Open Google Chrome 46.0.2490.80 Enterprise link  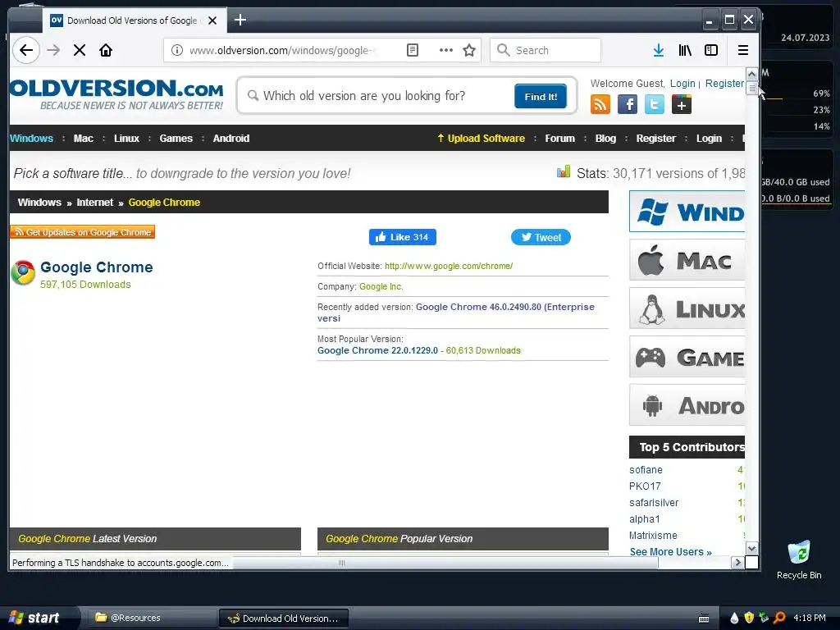pos(456,313)
